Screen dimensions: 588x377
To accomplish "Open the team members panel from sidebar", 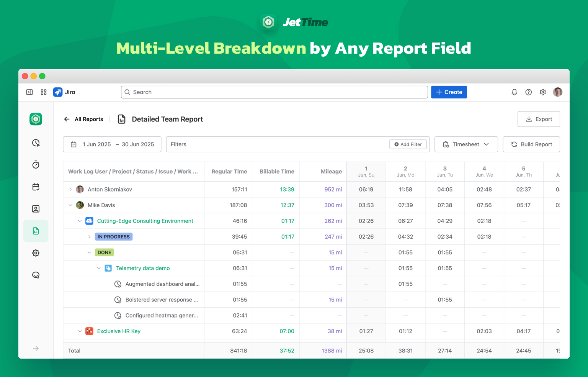I will click(x=36, y=209).
